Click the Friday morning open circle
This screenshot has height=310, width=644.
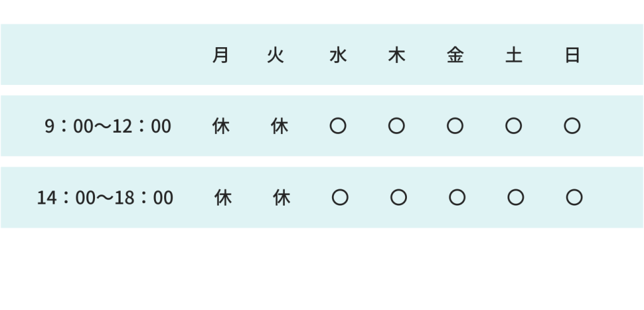click(x=455, y=126)
